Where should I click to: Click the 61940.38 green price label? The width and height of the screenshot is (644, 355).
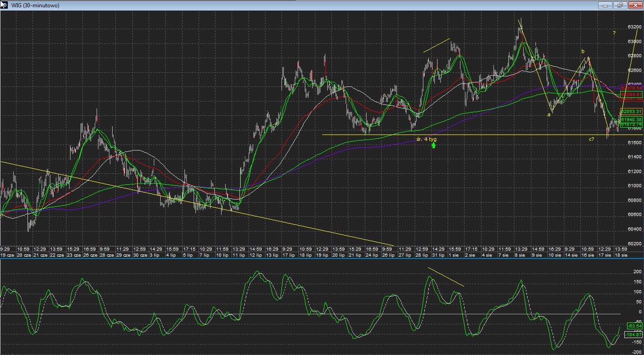pos(632,119)
